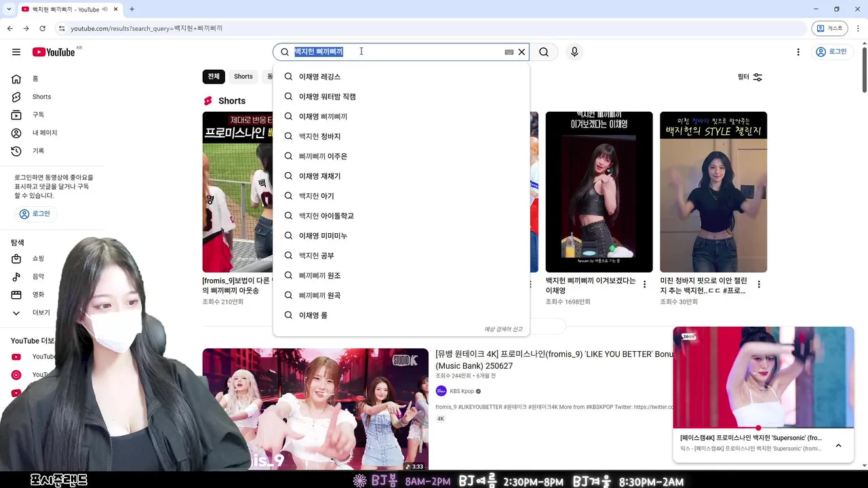Screen dimensions: 868x488
Task: Choose suggestion 이채영 재채기
Action: point(401,176)
